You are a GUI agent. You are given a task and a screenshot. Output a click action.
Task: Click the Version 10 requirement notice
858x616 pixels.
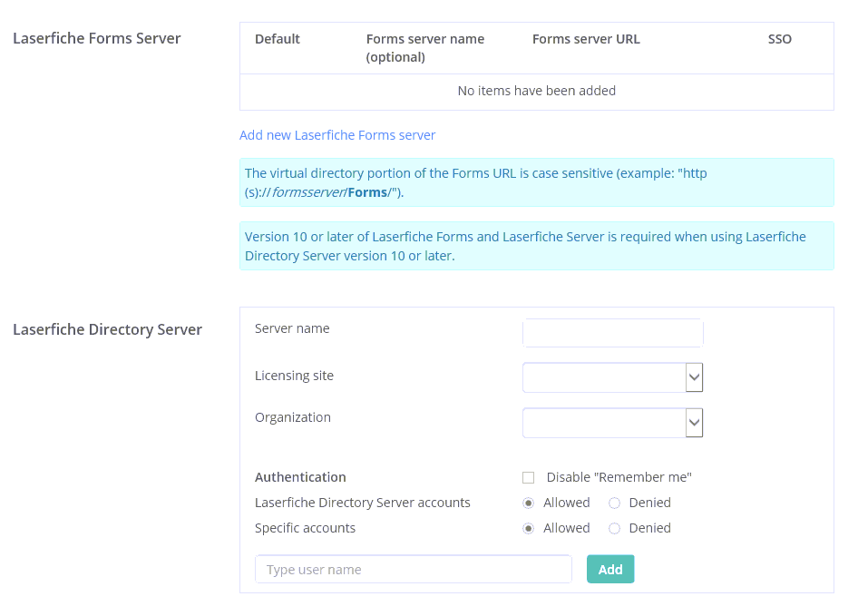click(x=536, y=246)
